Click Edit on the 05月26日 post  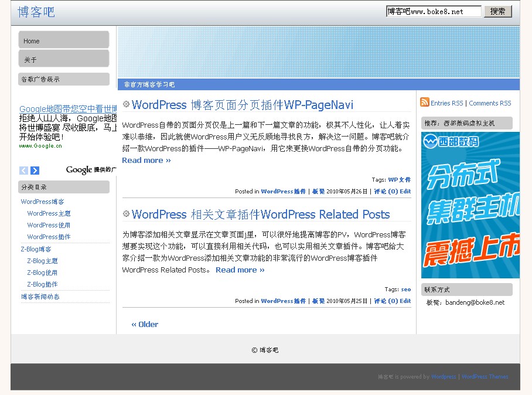pyautogui.click(x=405, y=192)
